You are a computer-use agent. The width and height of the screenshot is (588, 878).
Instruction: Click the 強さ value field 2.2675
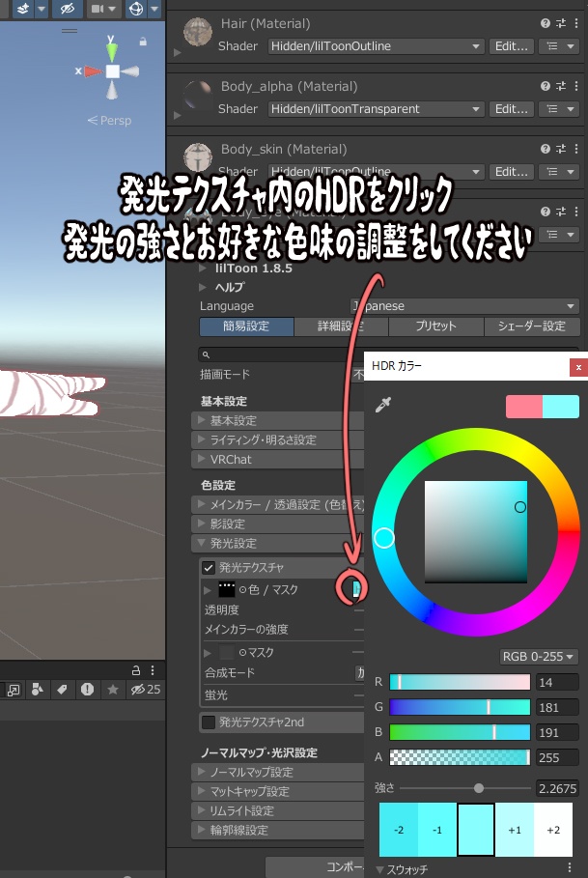[557, 788]
